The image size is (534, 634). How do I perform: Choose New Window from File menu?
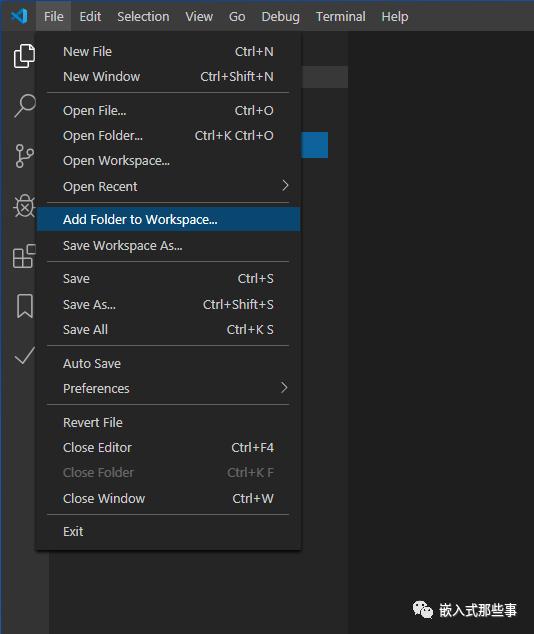click(x=168, y=76)
